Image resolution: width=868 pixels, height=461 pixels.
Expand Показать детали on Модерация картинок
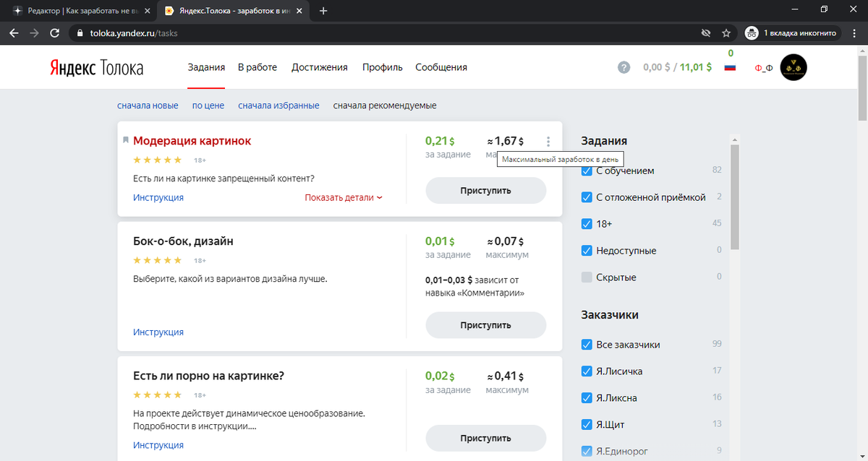pos(343,197)
